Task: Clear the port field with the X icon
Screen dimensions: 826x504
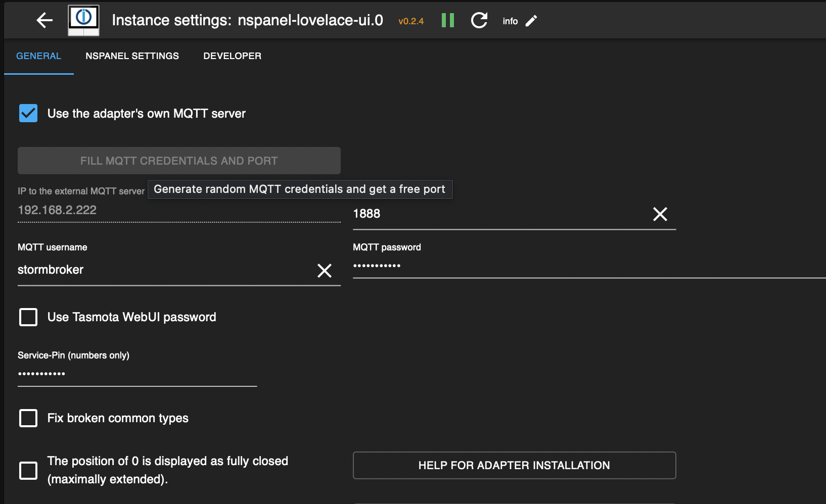Action: (660, 214)
